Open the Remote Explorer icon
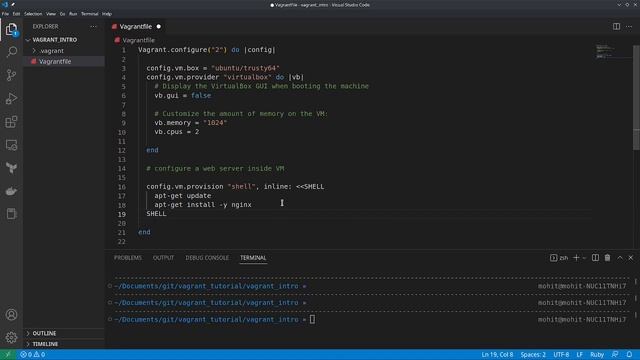 pyautogui.click(x=11, y=145)
